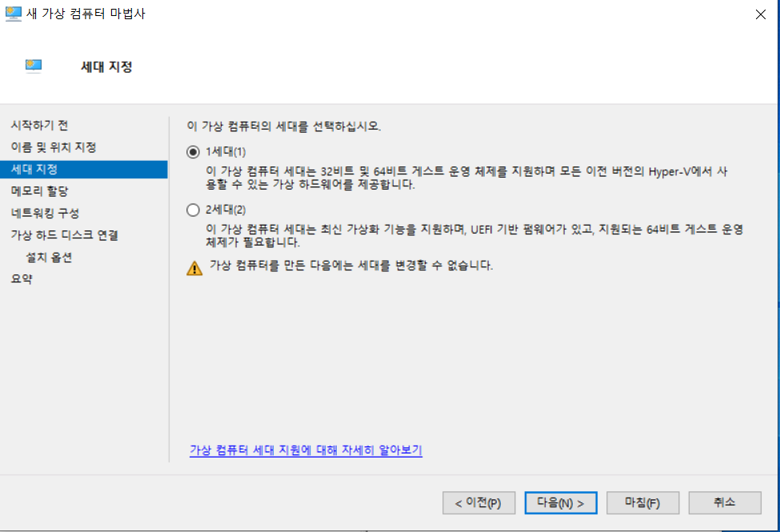Click the 2세대 description mentioning UEFI 기반 펌웨어
This screenshot has height=532, width=780.
(474, 236)
